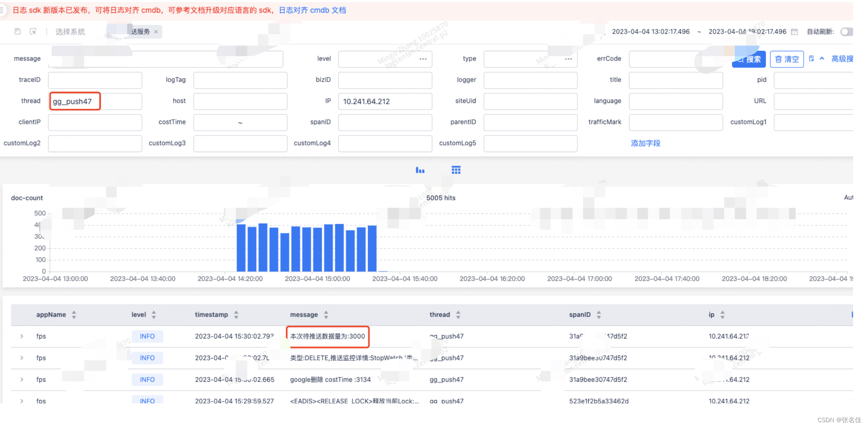Focus the errCode input field
Screen dimensions: 868x427
tap(676, 59)
